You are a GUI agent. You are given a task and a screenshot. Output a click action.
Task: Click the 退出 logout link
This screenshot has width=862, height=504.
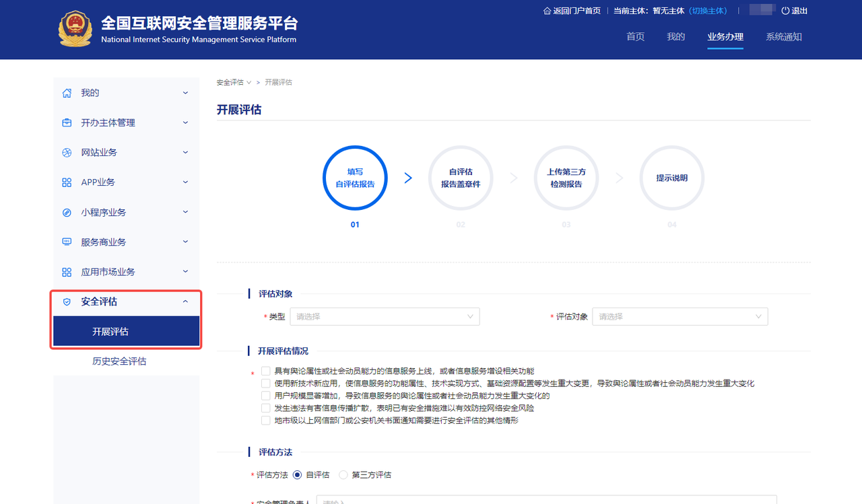click(x=799, y=11)
